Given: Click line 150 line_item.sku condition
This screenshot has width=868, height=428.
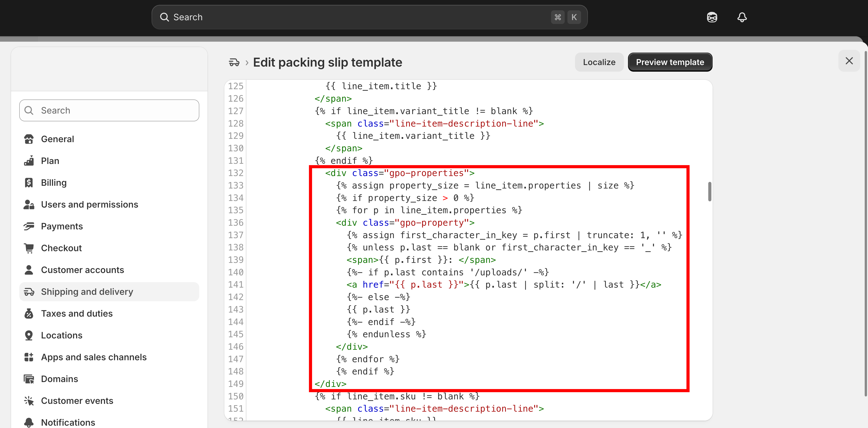Looking at the screenshot, I should pos(397,396).
